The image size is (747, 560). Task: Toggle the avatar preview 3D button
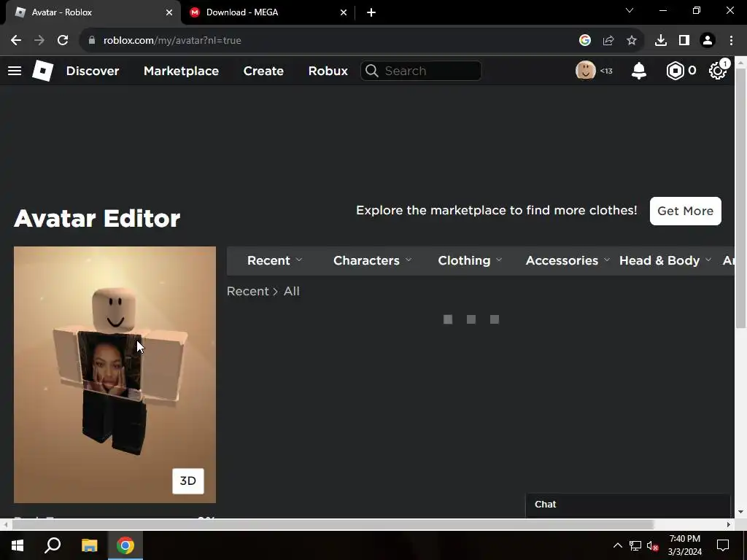click(x=187, y=481)
